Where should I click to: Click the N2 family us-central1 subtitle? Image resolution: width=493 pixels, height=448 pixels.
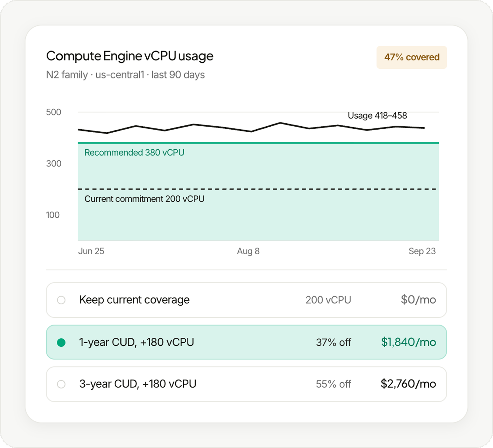coord(125,75)
